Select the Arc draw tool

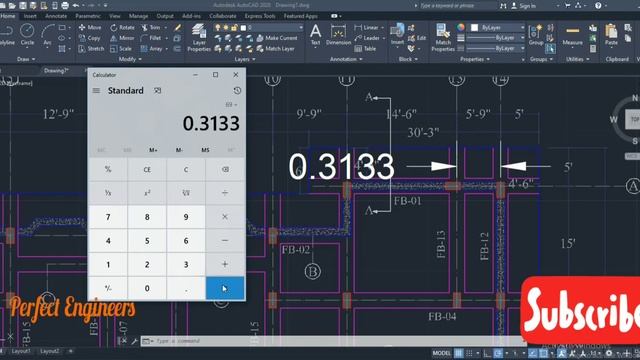click(x=47, y=34)
